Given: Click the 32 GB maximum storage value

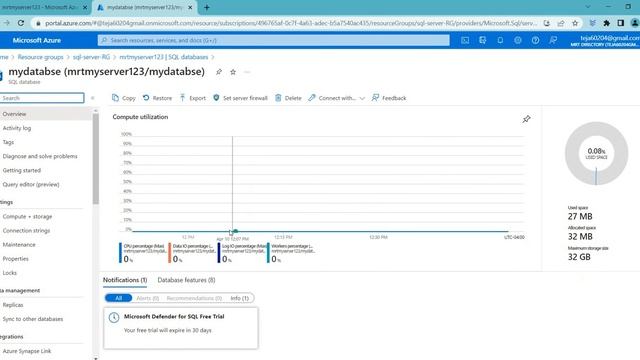Looking at the screenshot, I should coord(579,257).
